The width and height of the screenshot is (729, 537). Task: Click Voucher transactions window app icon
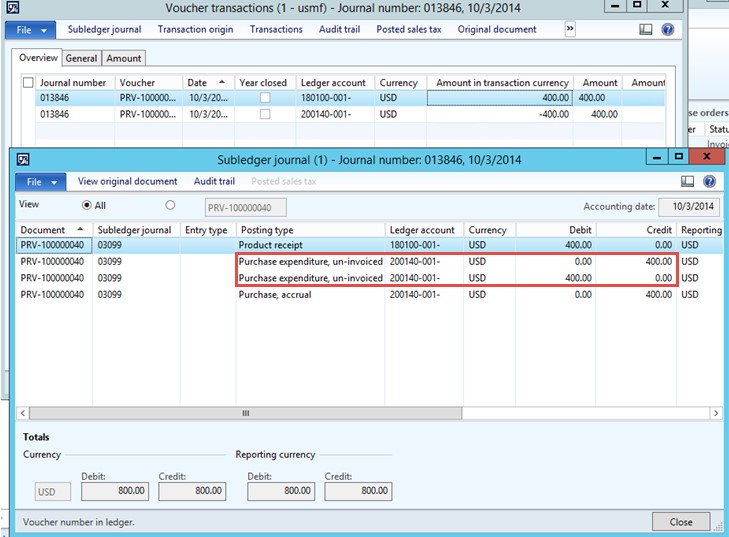point(13,7)
